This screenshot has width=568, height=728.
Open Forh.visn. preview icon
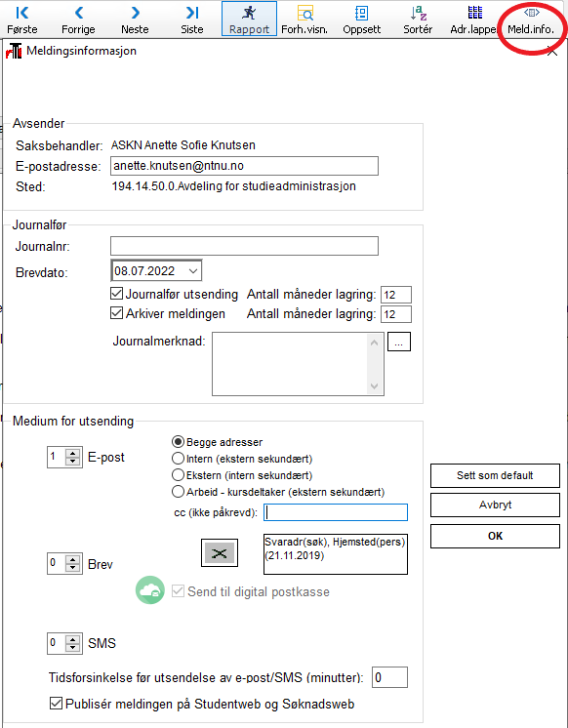(x=305, y=13)
